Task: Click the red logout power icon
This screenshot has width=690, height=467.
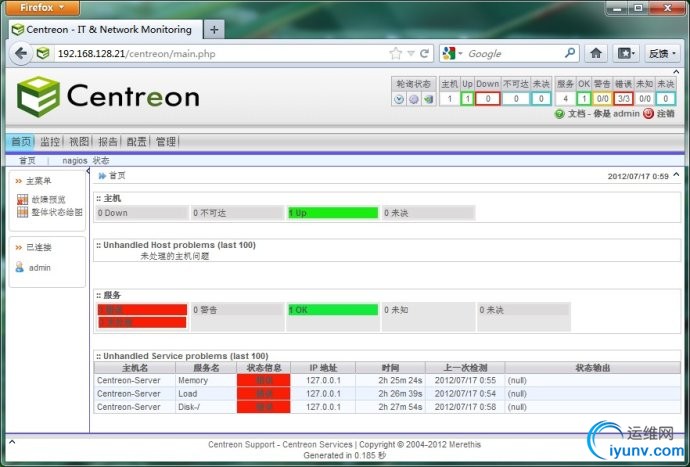Action: pos(648,114)
